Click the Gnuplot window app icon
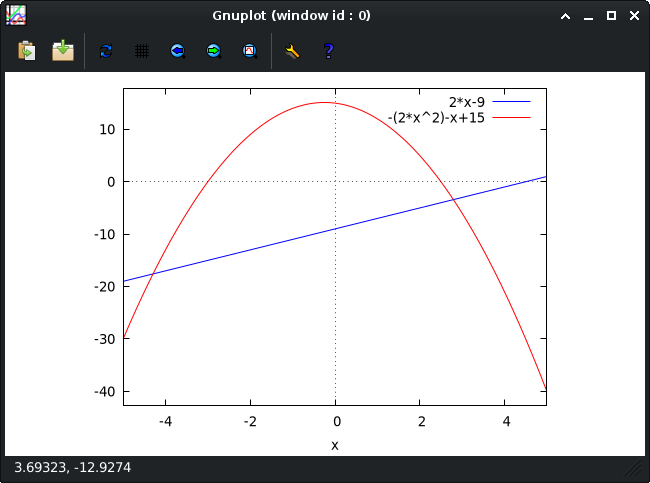This screenshot has width=650, height=483. [x=16, y=15]
